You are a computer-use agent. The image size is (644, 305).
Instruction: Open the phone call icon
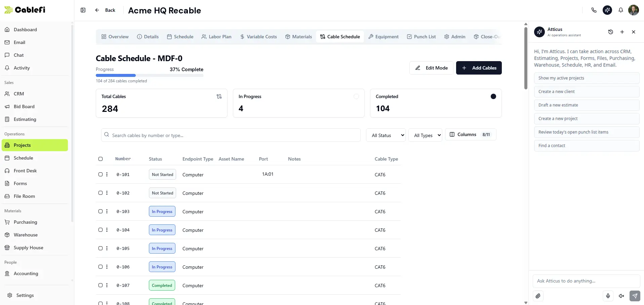594,10
